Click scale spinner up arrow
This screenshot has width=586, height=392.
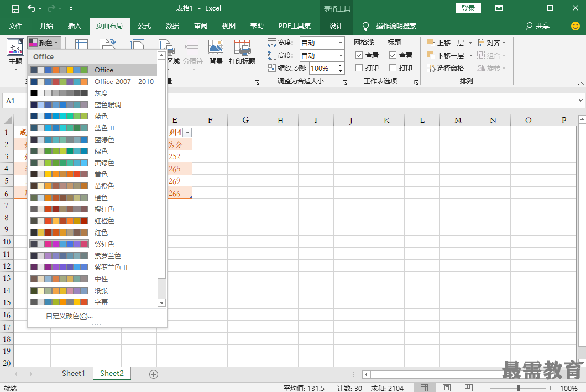point(340,66)
